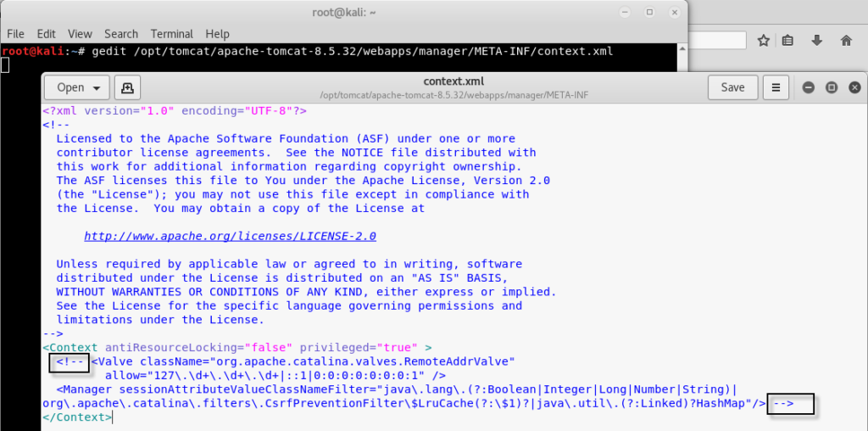This screenshot has height=431, width=868.
Task: Open the Terminal menu in the terminal window
Action: click(171, 34)
